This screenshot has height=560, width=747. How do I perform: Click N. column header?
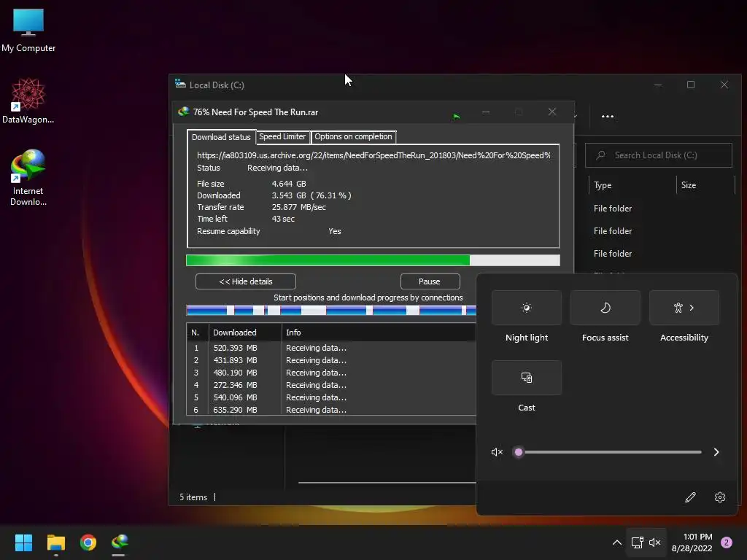click(197, 332)
